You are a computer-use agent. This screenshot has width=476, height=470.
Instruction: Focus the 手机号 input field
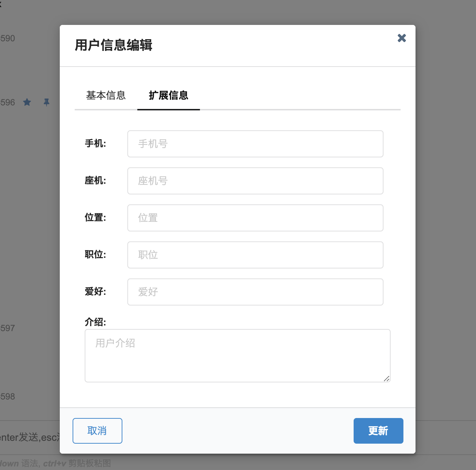coord(255,144)
